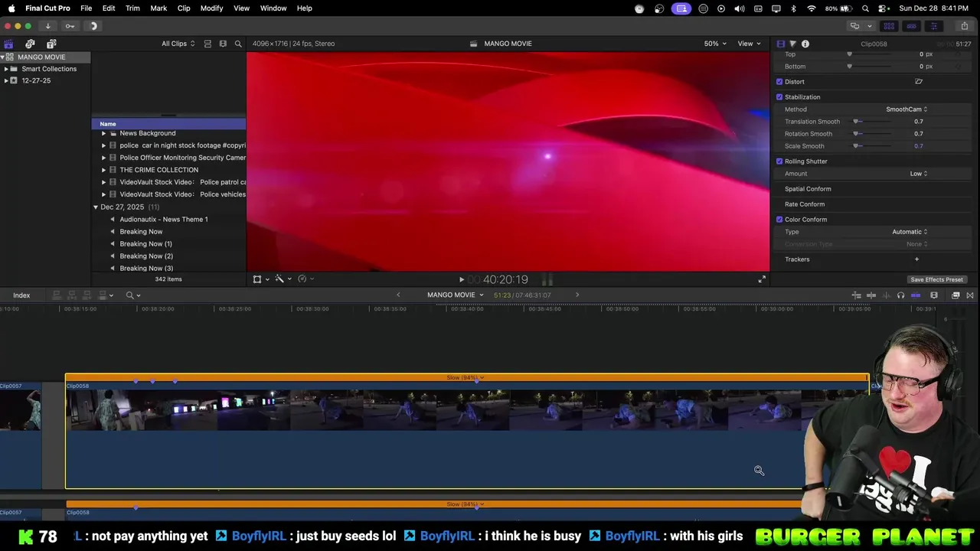Show or hide the Timeline panel
Viewport: 980px width, 551px height.
(911, 26)
